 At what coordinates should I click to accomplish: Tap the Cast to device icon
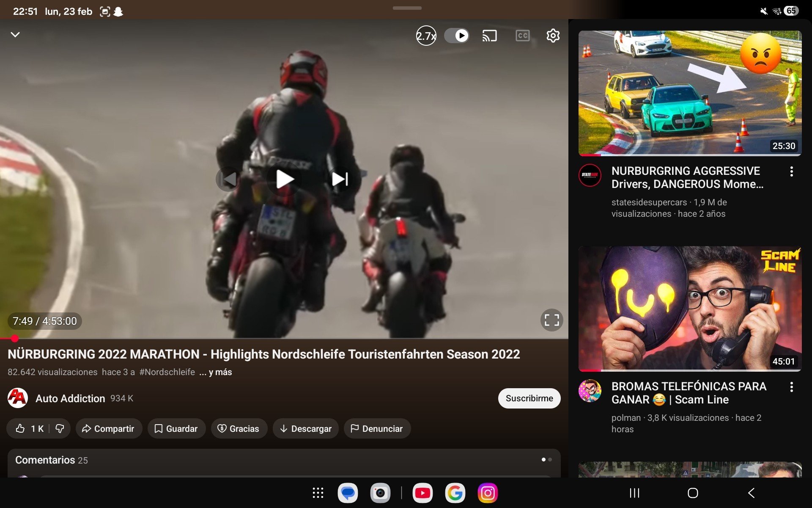[x=489, y=36]
